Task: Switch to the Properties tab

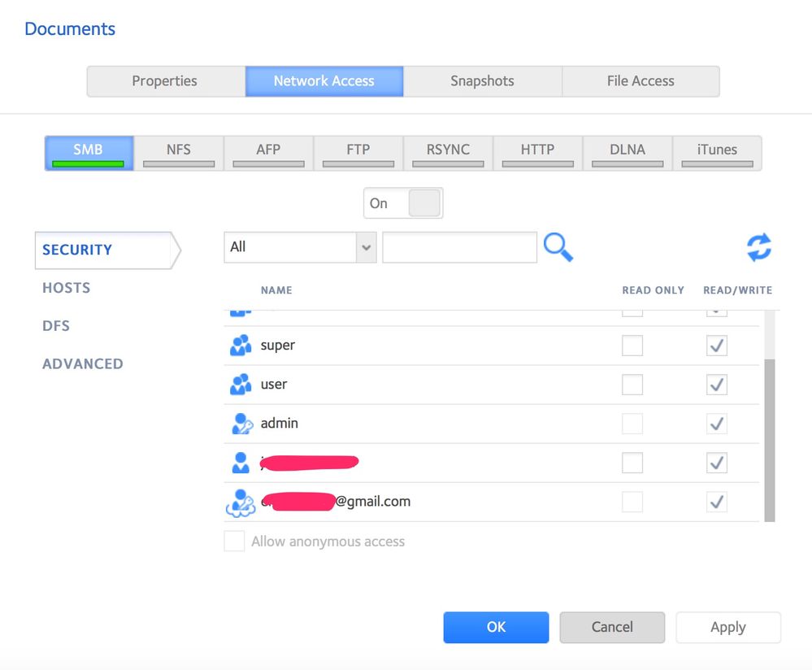Action: 166,81
